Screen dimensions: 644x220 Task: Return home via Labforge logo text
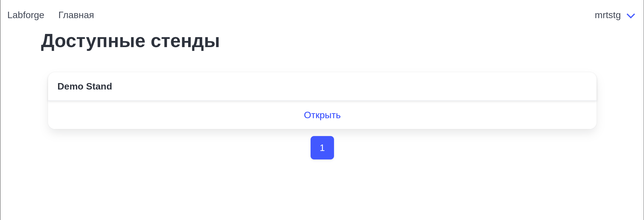coord(26,15)
